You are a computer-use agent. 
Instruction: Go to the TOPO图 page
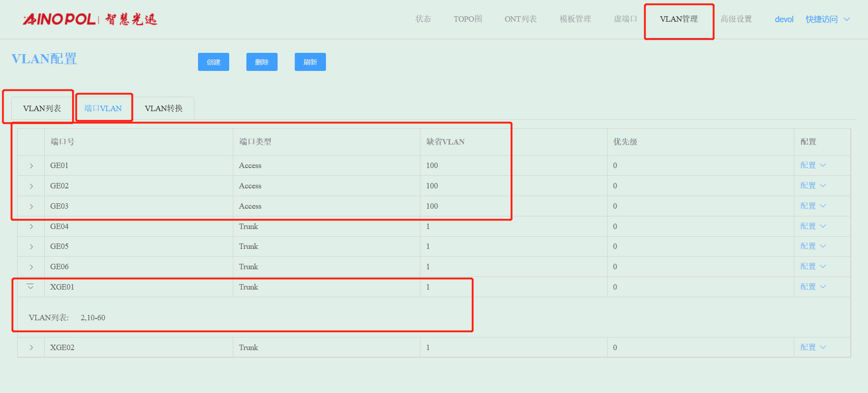pyautogui.click(x=467, y=19)
